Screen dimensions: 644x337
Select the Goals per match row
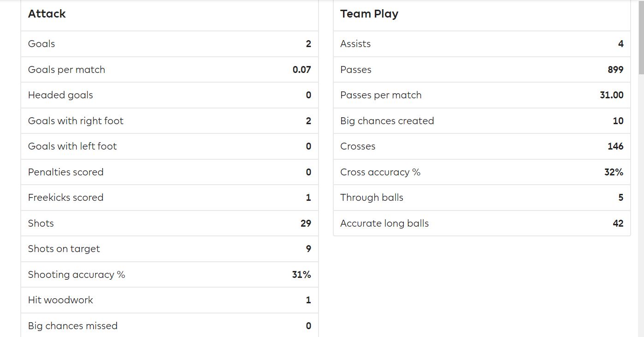(x=170, y=70)
